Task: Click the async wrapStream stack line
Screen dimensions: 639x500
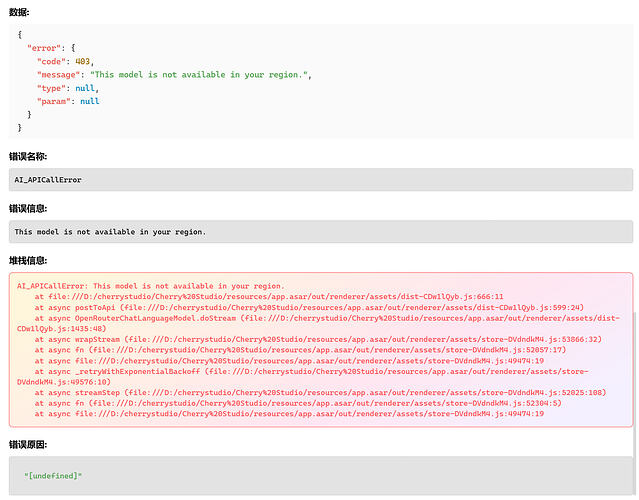Action: tap(318, 339)
